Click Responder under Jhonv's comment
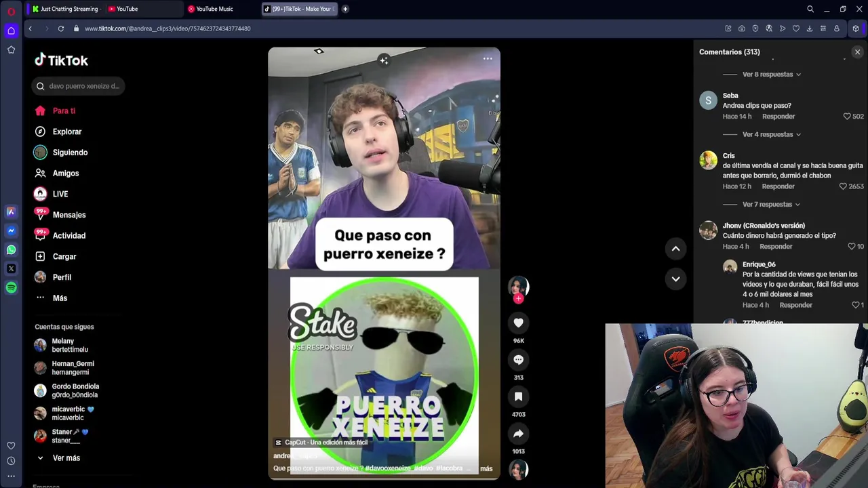The image size is (868, 488). 776,247
